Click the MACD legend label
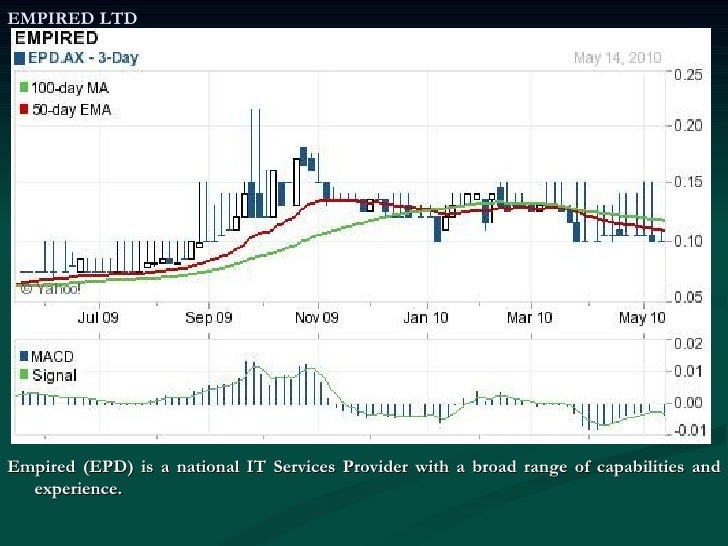 tap(52, 357)
